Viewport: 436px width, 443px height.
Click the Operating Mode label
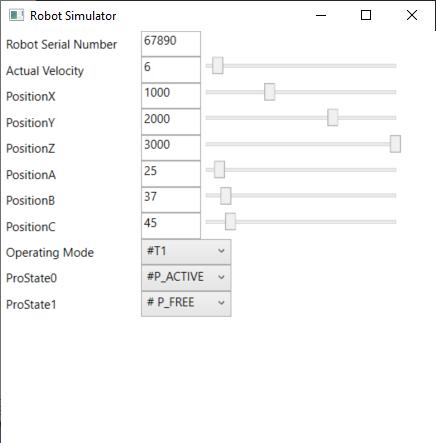[x=50, y=253]
